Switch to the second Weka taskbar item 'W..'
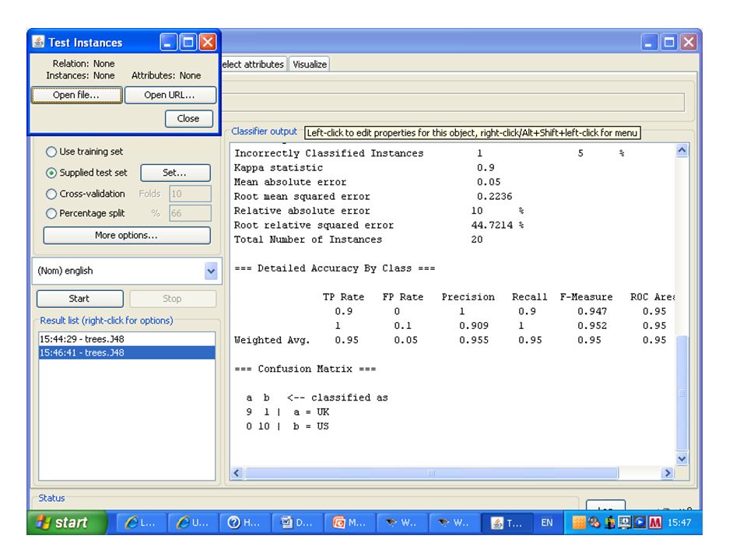The height and width of the screenshot is (560, 747). (x=454, y=523)
